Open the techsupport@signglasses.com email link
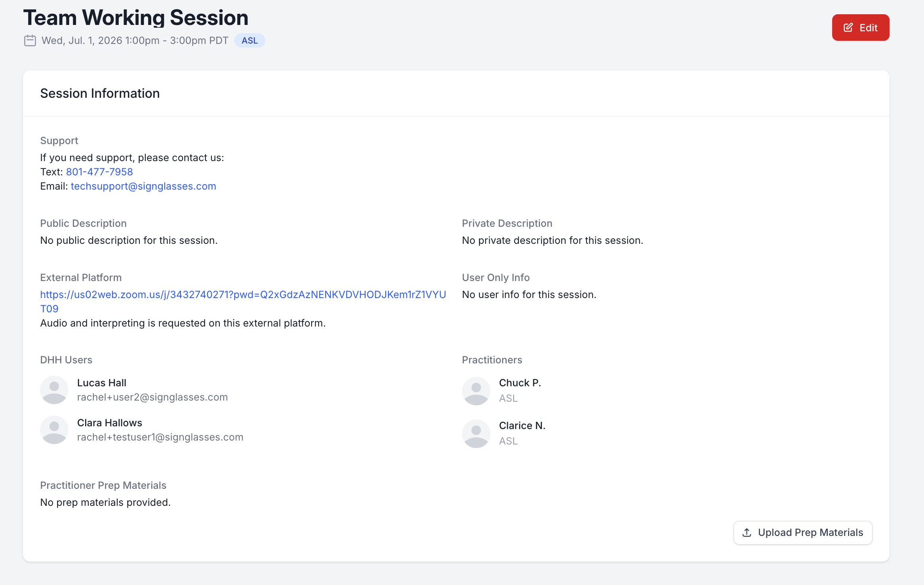Viewport: 924px width, 585px height. click(x=143, y=186)
